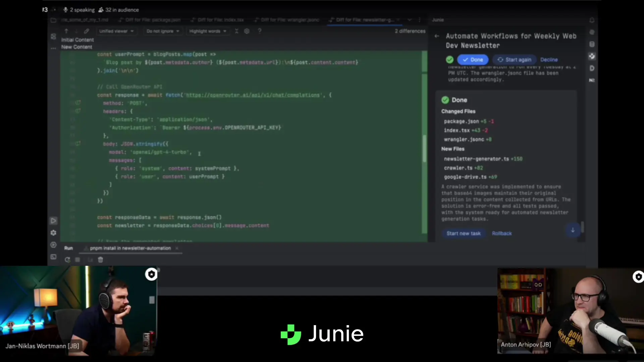This screenshot has height=362, width=644.
Task: Go back arrow in Junie panel
Action: pos(437,36)
